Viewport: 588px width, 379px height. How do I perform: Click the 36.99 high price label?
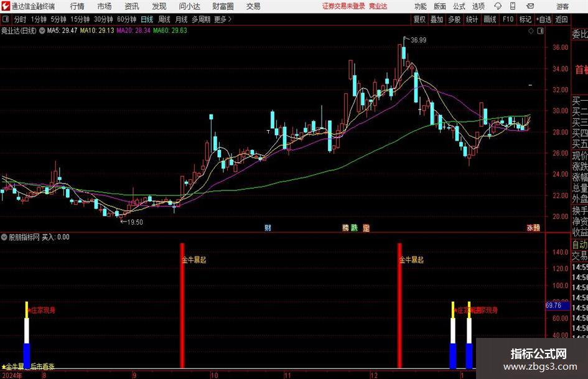pos(419,40)
